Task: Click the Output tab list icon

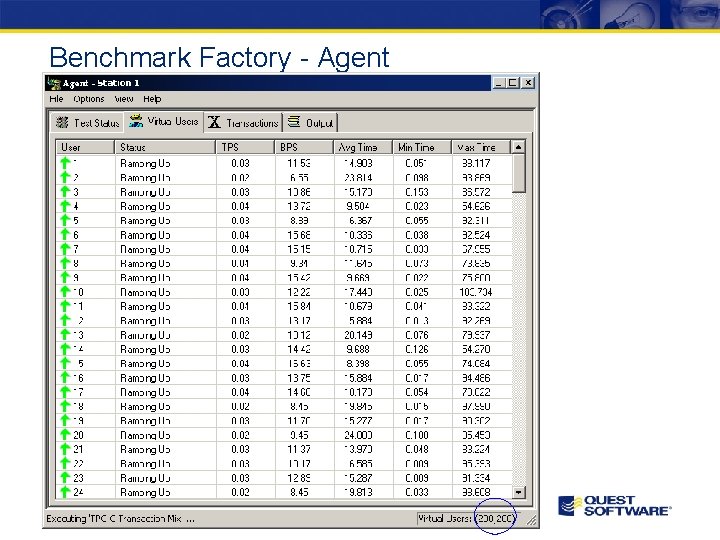Action: click(294, 121)
